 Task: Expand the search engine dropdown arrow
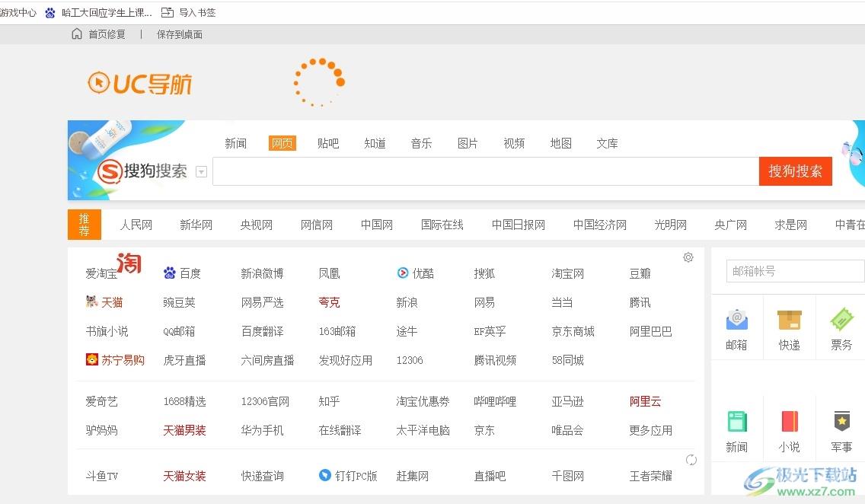coord(201,172)
